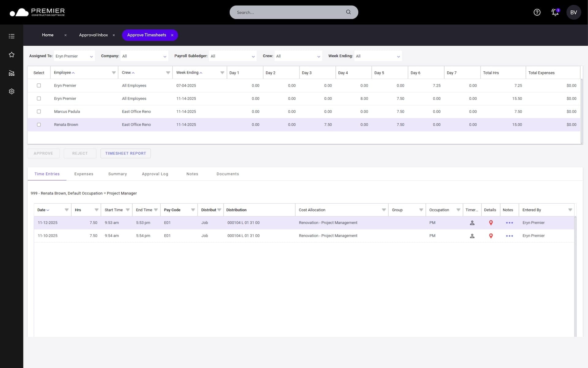This screenshot has width=588, height=368.
Task: Select Marcus Padula's row checkbox
Action: pyautogui.click(x=39, y=111)
